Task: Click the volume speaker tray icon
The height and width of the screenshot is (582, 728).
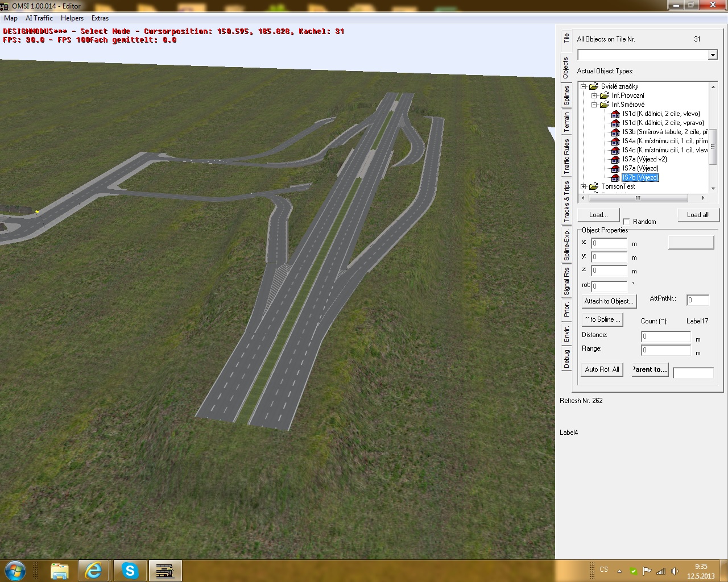Action: point(675,571)
